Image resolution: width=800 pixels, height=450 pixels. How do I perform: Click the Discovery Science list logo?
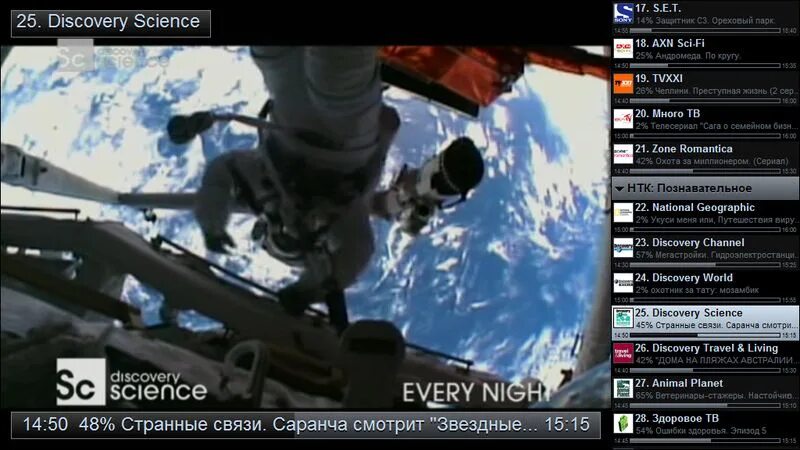pyautogui.click(x=623, y=318)
